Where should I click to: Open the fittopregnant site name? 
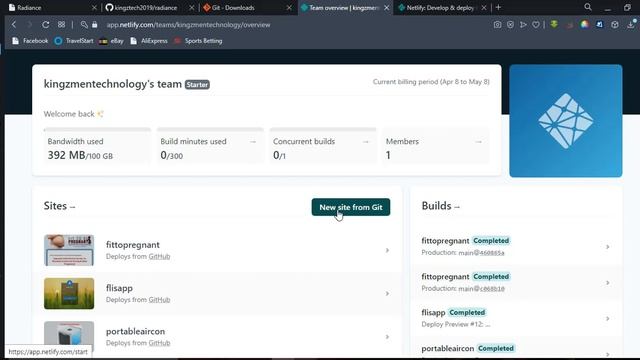click(133, 244)
